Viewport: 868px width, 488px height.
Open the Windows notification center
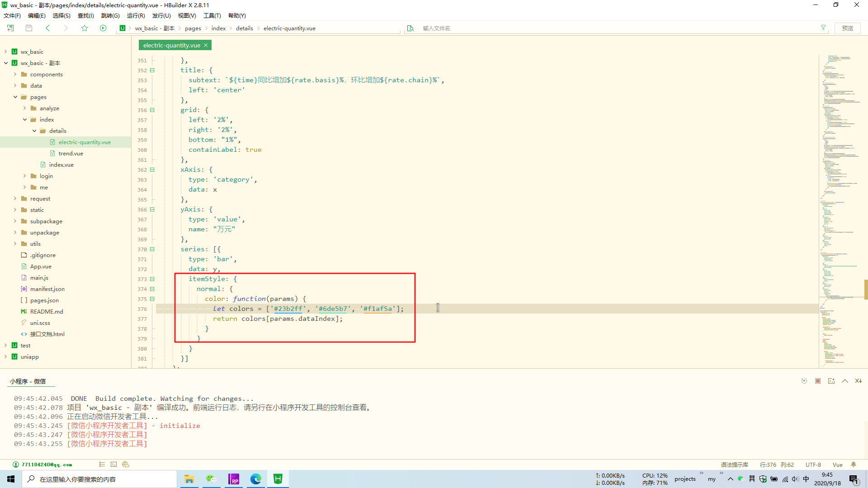click(x=854, y=479)
